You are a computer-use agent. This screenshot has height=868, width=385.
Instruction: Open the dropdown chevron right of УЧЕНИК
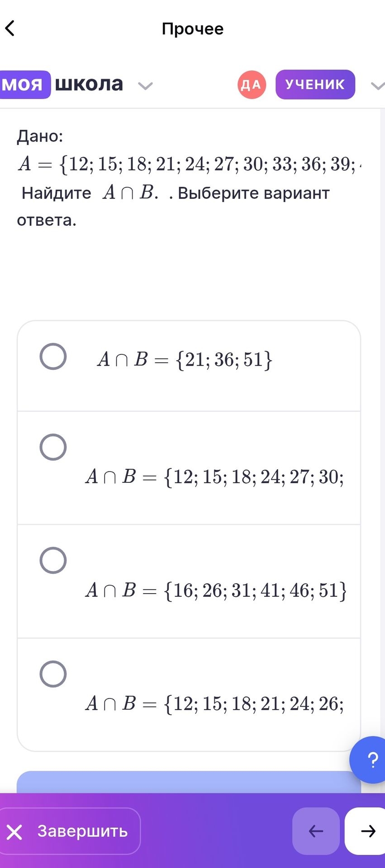[378, 86]
